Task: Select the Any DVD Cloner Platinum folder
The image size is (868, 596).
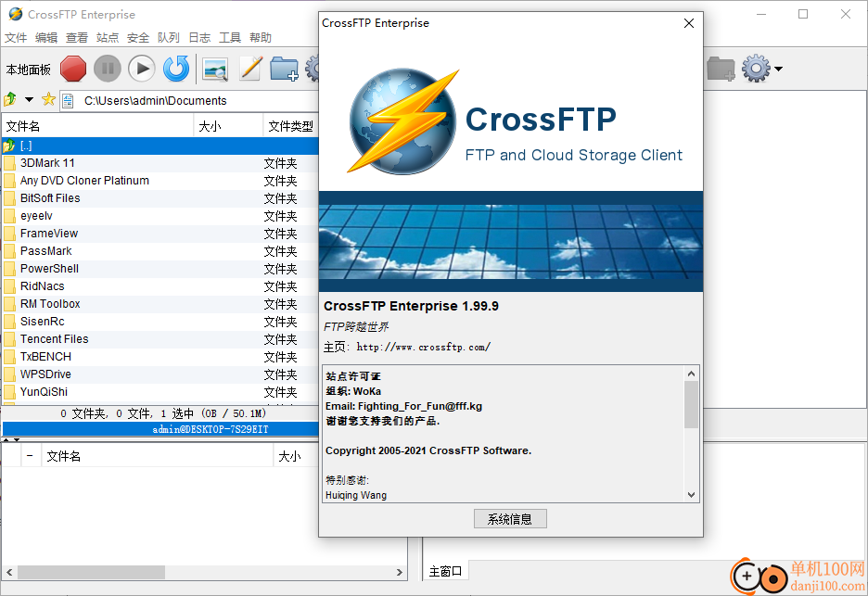Action: point(160,181)
